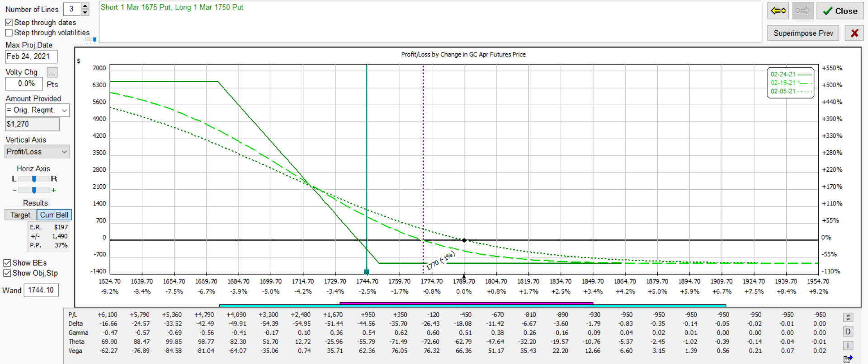868x364 pixels.
Task: Switch to the Target results tab
Action: click(x=20, y=215)
